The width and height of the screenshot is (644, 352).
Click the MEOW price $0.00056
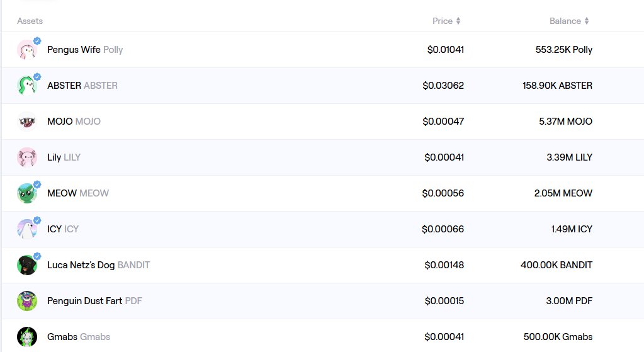click(x=443, y=193)
